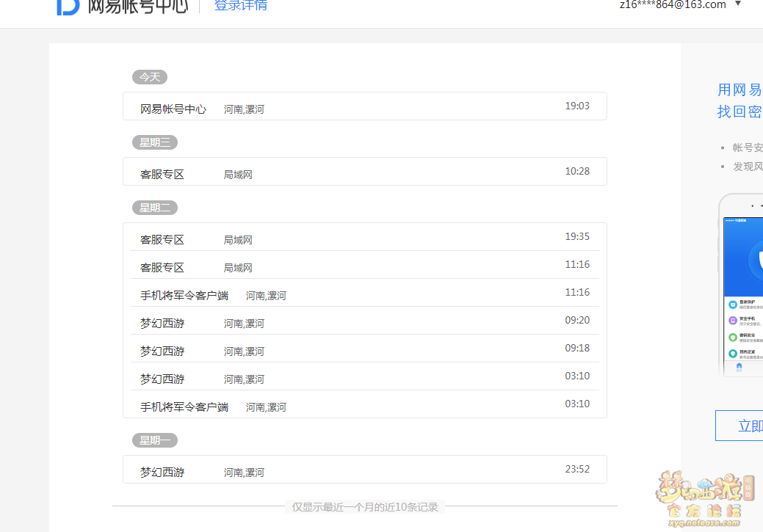Image resolution: width=763 pixels, height=532 pixels.
Task: Select the 星期一 date label
Action: point(155,440)
